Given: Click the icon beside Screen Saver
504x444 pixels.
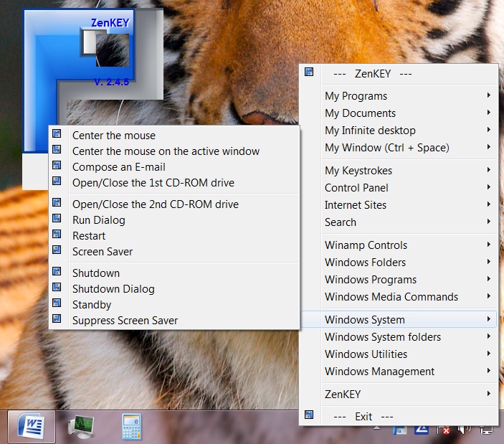Looking at the screenshot, I should (x=57, y=250).
